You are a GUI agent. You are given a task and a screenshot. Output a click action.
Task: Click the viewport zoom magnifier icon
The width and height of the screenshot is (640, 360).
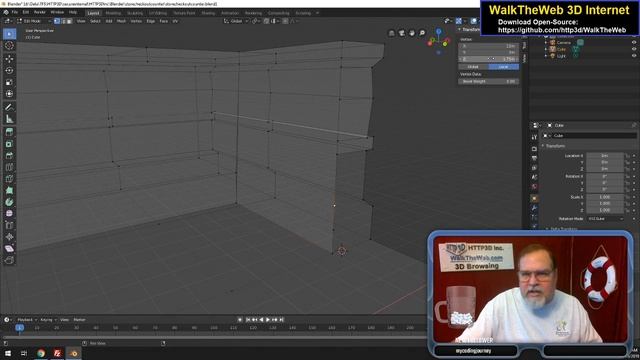(x=422, y=33)
